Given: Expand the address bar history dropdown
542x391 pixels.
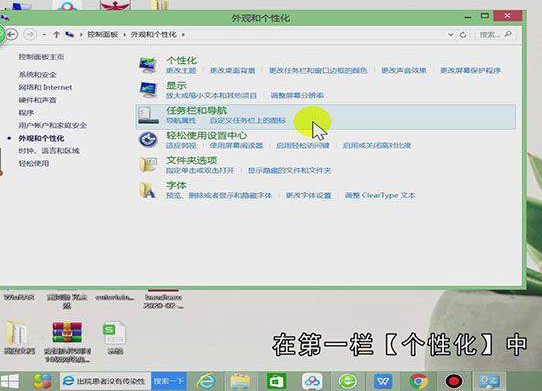Looking at the screenshot, I should [450, 35].
